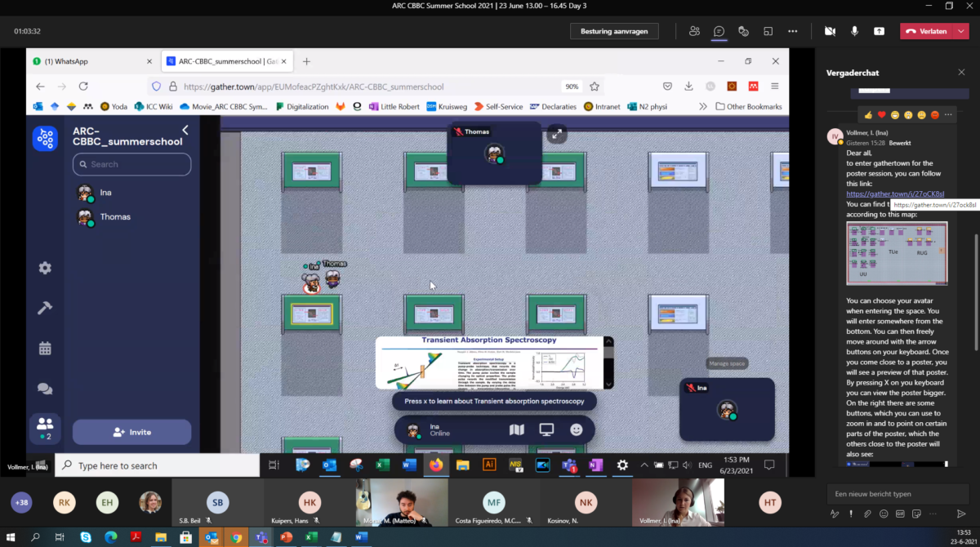Expand Thomas video tile fullscreen
The height and width of the screenshot is (547, 980).
click(x=556, y=134)
